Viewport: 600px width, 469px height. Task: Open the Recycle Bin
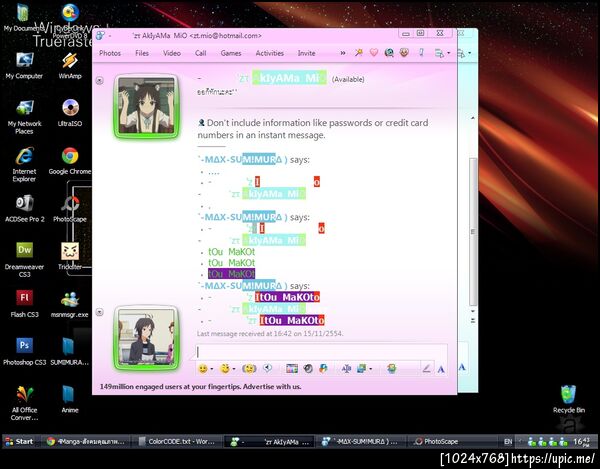[569, 399]
